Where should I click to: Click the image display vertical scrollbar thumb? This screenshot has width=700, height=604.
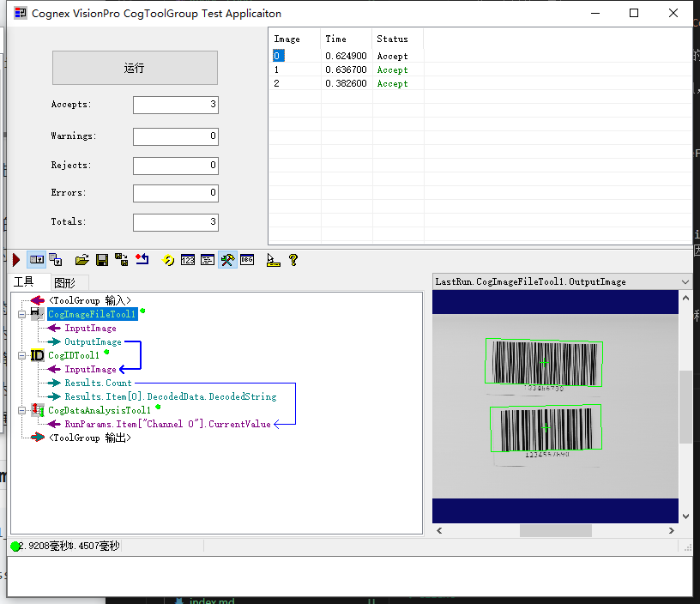[x=685, y=407]
